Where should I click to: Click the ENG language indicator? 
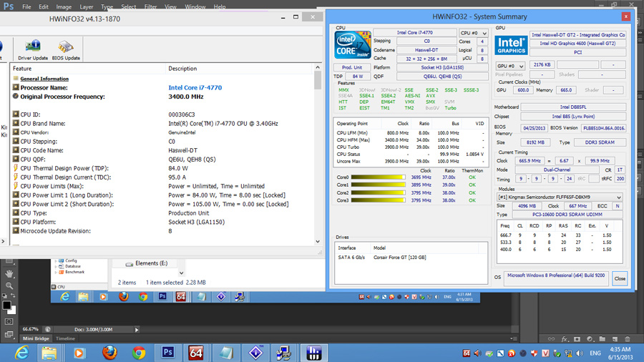[595, 353]
